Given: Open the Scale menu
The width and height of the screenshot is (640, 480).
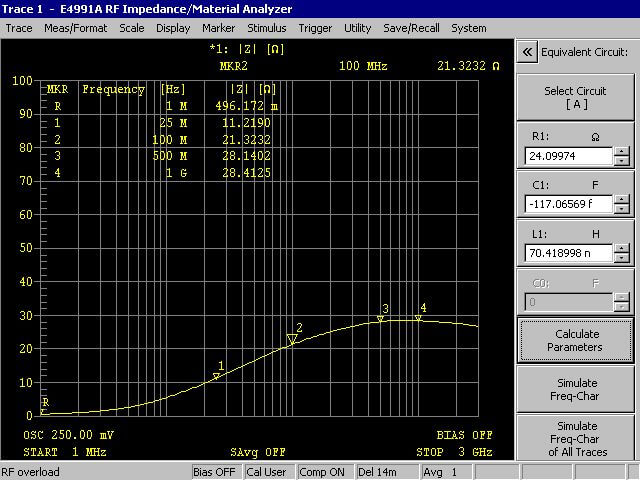Looking at the screenshot, I should (131, 28).
